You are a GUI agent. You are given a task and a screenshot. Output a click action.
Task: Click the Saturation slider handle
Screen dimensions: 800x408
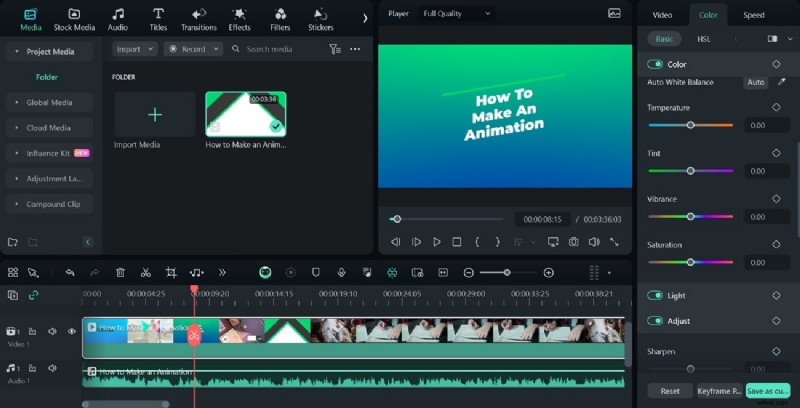click(x=690, y=262)
